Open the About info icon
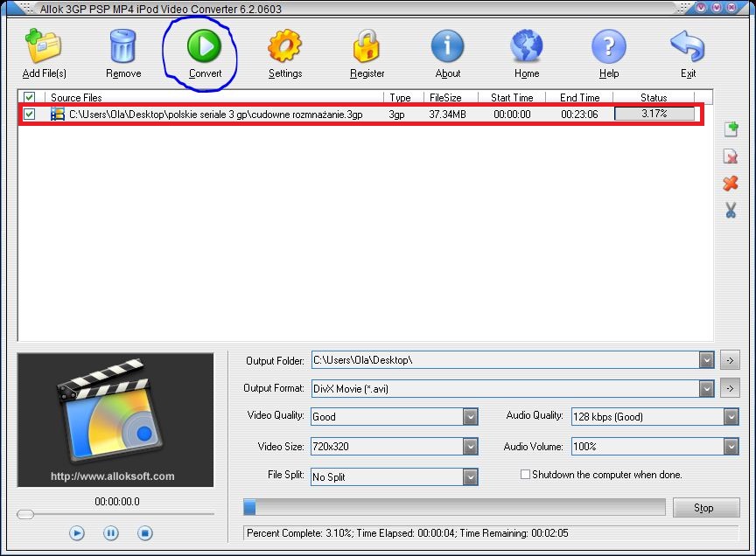Viewport: 756px width, 556px height. [x=447, y=46]
